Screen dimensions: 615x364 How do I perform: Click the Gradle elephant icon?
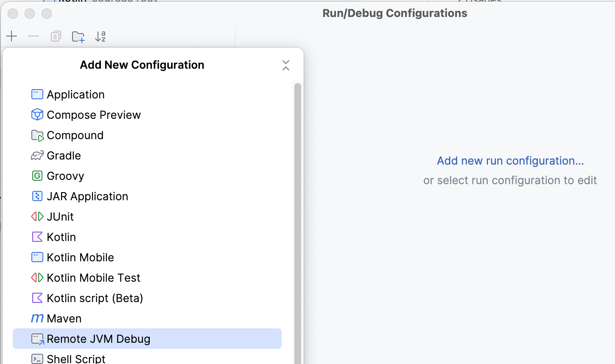[37, 155]
